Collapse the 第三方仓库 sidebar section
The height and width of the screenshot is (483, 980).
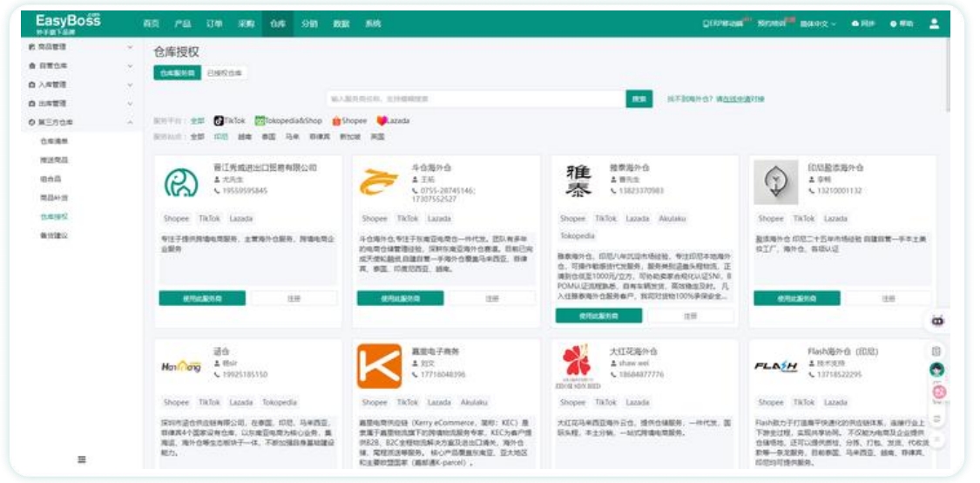[81, 123]
